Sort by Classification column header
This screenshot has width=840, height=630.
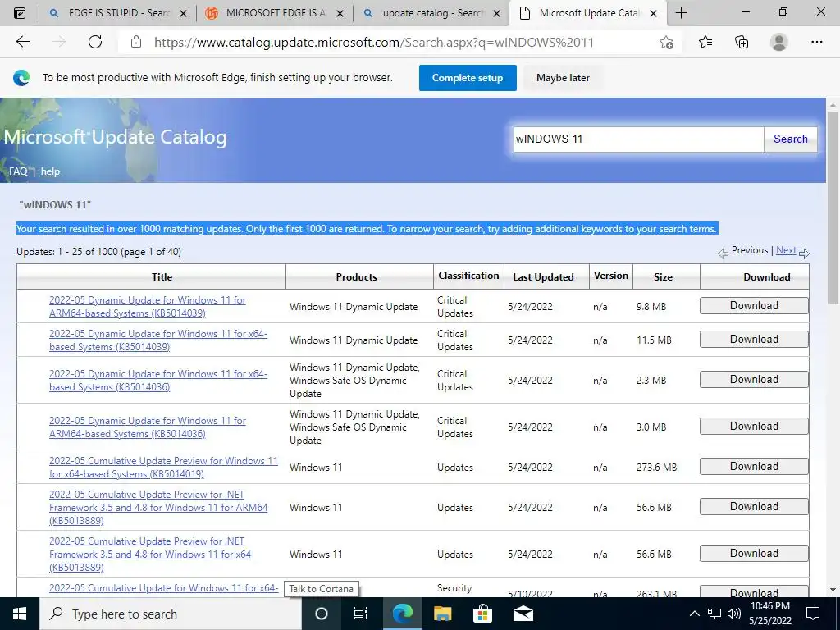(x=468, y=276)
